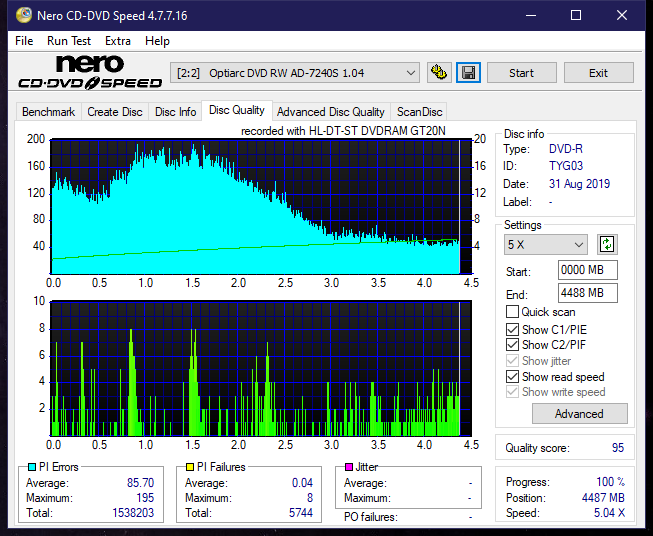
Task: Toggle Show C1/PIE checkbox
Action: click(x=512, y=329)
